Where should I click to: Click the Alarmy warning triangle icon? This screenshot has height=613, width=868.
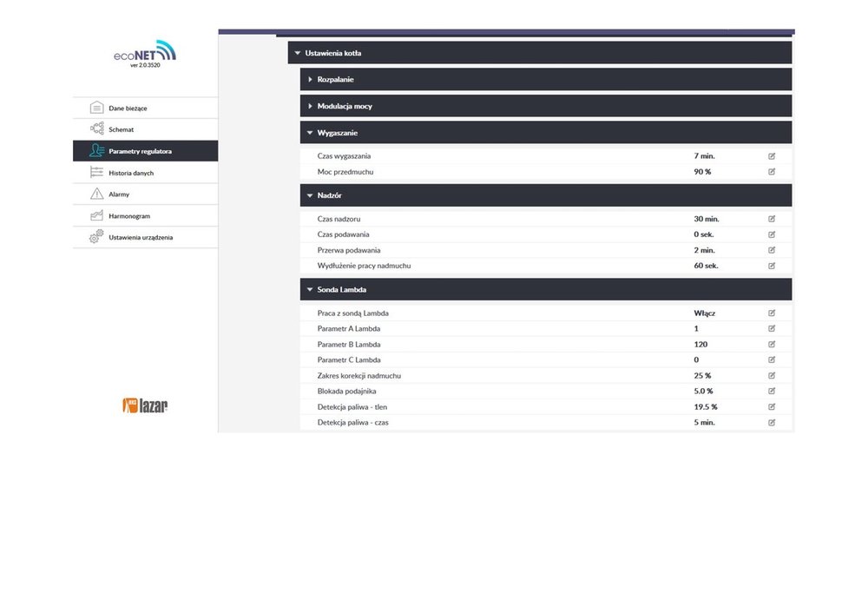point(96,194)
